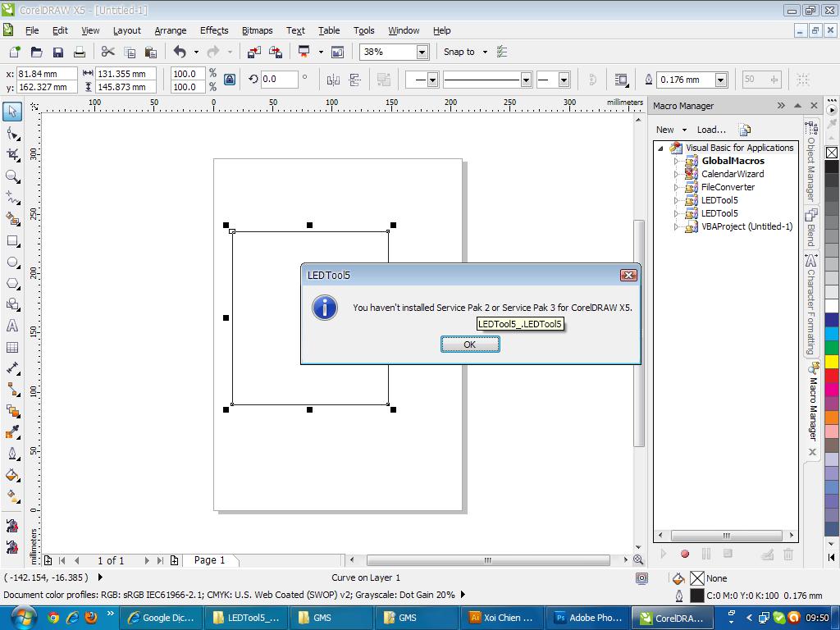Screen dimensions: 840x630
Task: Switch to the Page 1 tab
Action: [208, 560]
